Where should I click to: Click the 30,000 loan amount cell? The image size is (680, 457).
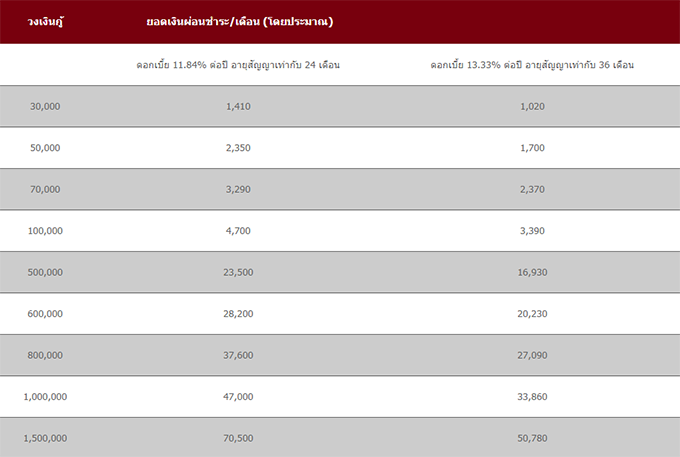[45, 106]
